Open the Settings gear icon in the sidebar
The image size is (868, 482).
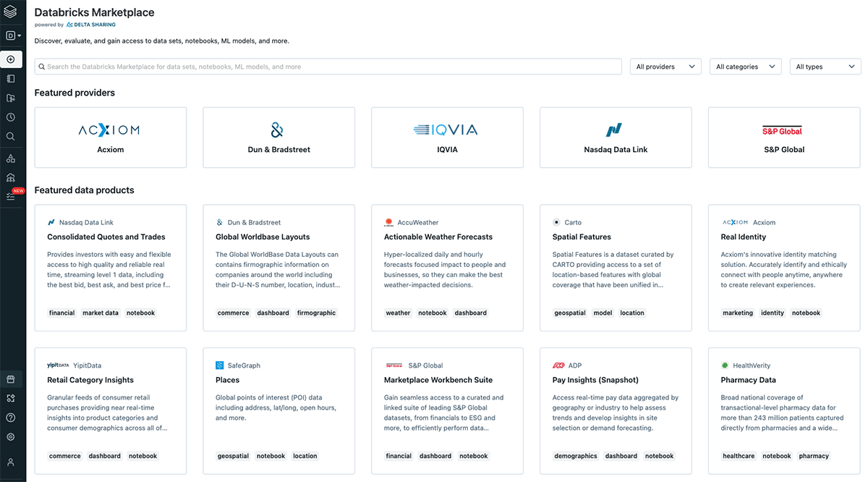tap(11, 437)
